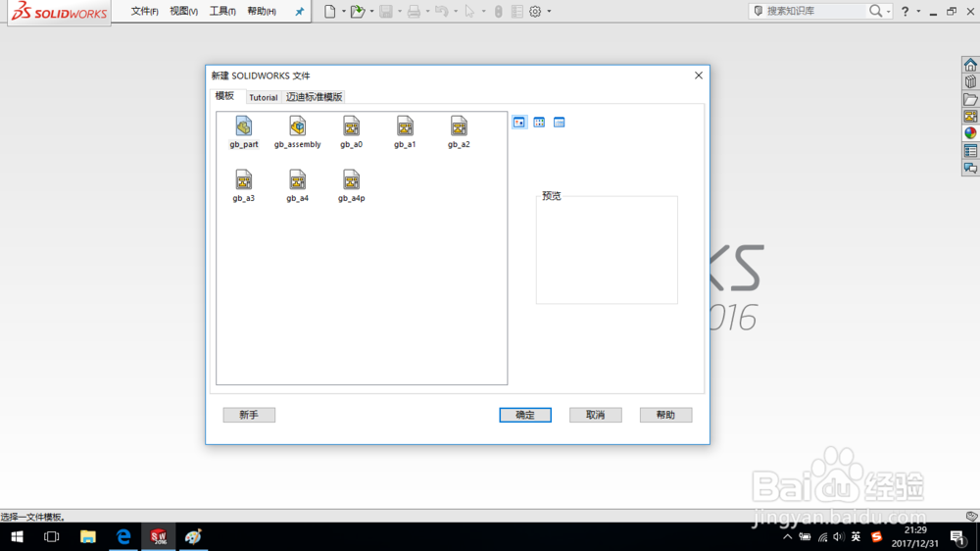Switch to the 迈迪标准模版 tab
Viewport: 980px width, 551px height.
click(x=314, y=97)
